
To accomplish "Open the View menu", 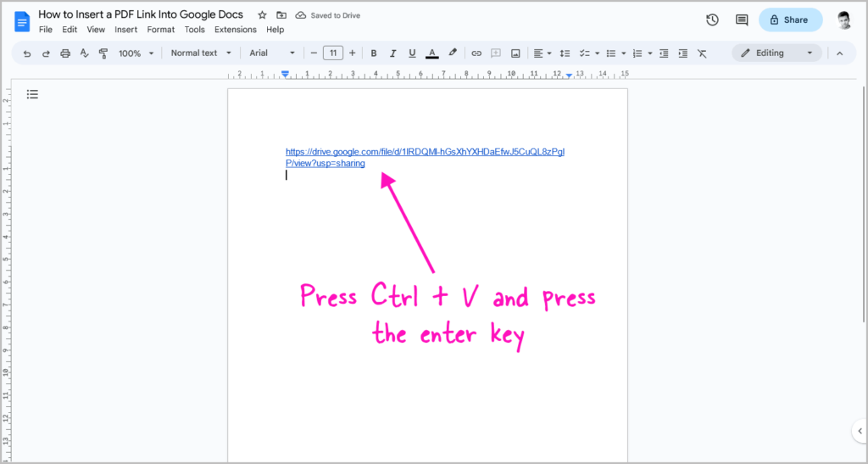I will (96, 30).
